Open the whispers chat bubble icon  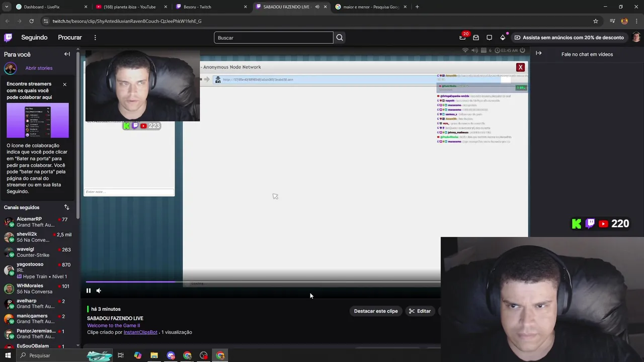pos(489,37)
